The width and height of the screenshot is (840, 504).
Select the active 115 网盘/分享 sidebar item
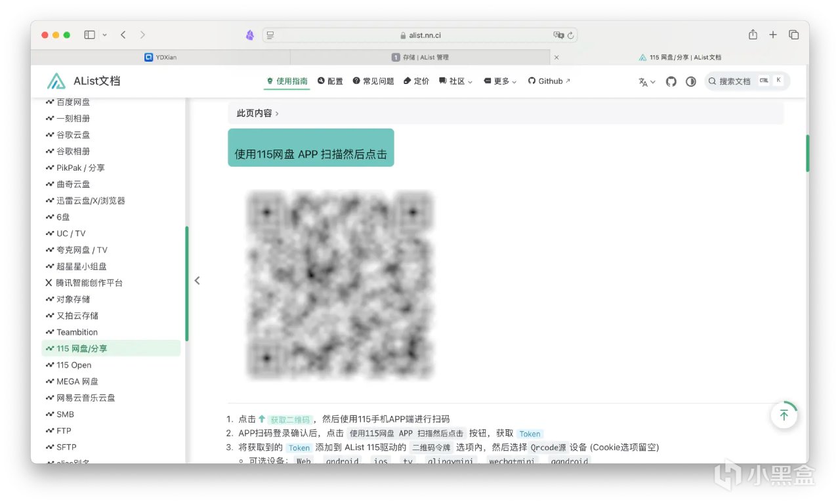[x=111, y=348]
